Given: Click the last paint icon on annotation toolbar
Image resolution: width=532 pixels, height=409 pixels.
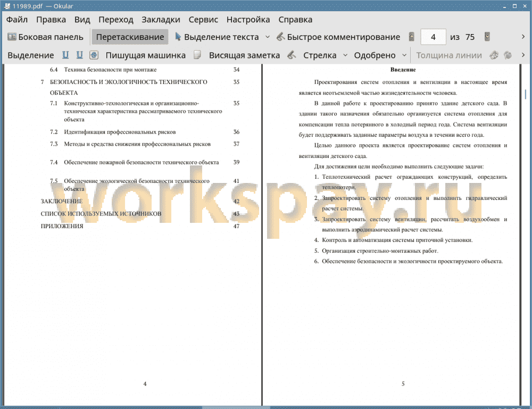Looking at the screenshot, I should pos(508,55).
